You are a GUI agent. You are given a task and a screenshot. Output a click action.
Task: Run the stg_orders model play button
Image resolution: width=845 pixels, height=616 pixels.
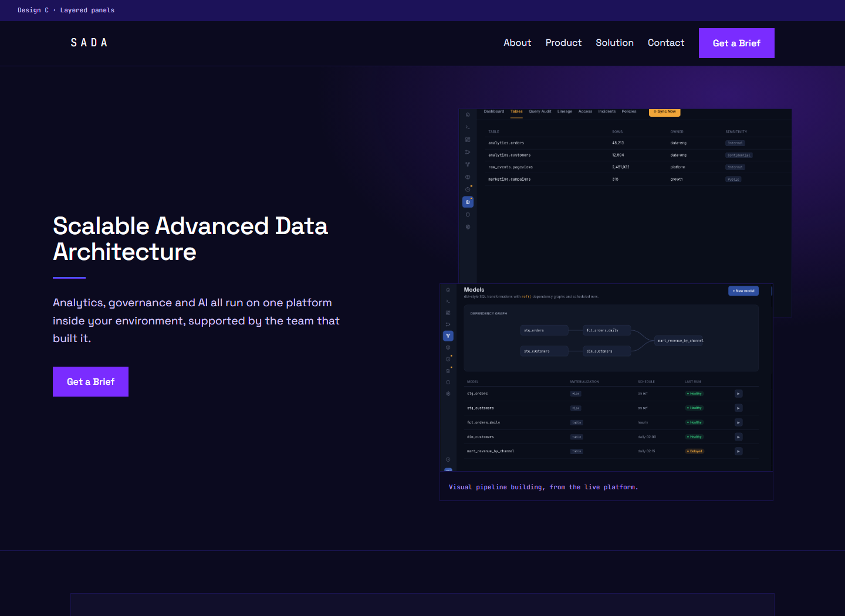tap(739, 394)
